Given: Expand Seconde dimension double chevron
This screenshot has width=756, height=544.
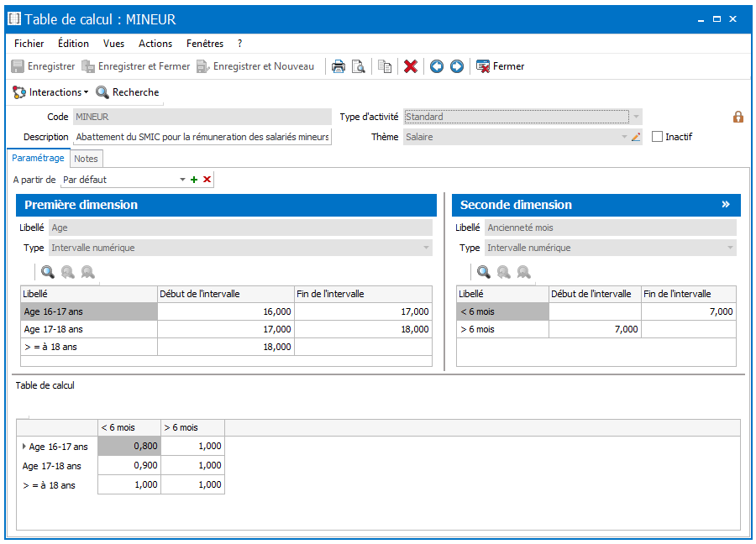Looking at the screenshot, I should [x=726, y=204].
